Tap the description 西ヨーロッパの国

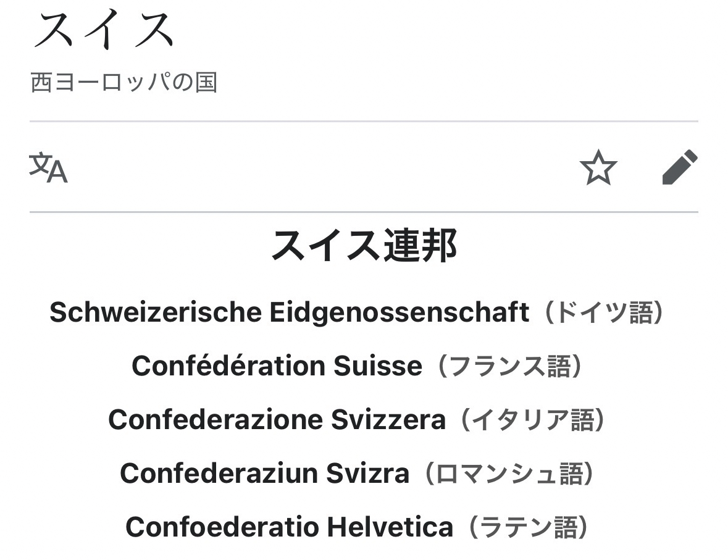pyautogui.click(x=124, y=83)
